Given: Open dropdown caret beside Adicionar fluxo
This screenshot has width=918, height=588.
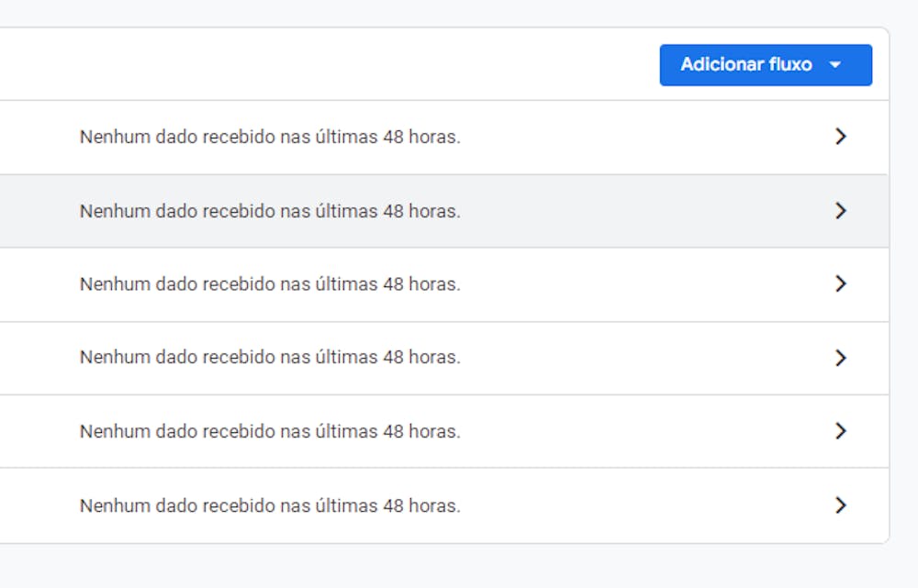Looking at the screenshot, I should (x=834, y=65).
